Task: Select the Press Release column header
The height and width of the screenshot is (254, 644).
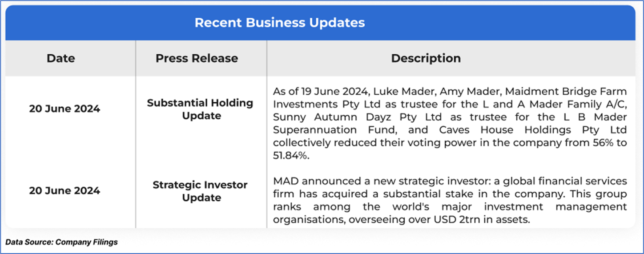Action: (x=197, y=58)
